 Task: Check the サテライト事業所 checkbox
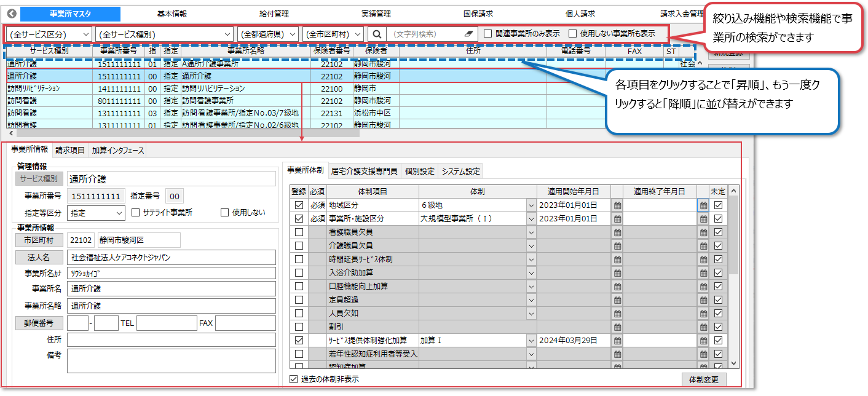(x=137, y=213)
